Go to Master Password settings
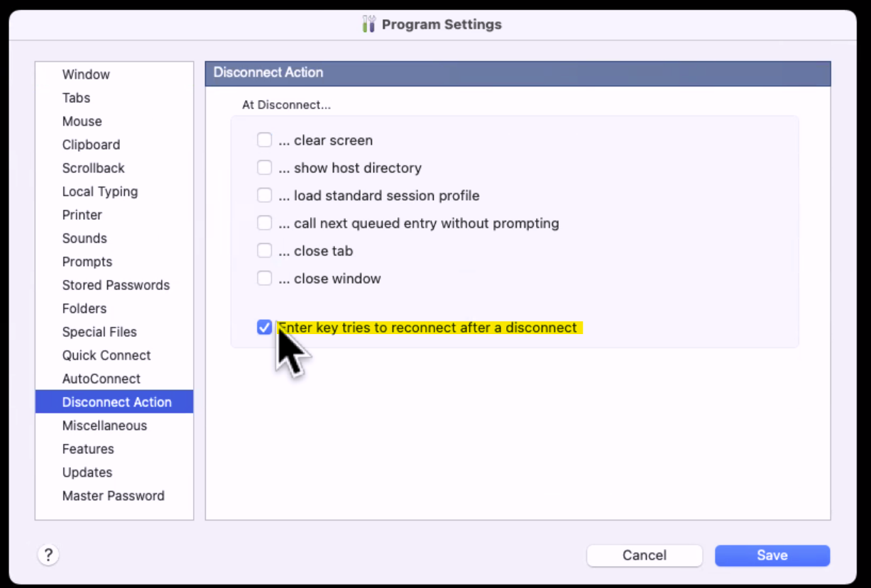Viewport: 871px width, 588px height. [x=114, y=496]
